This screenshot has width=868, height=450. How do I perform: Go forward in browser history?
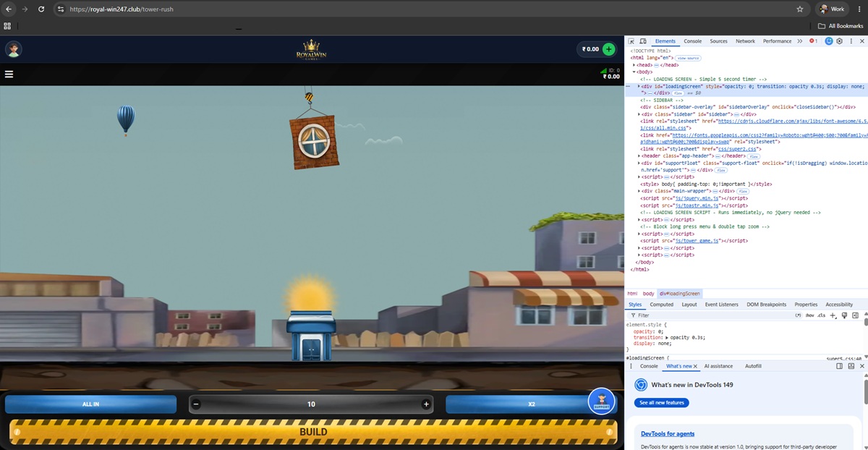[x=25, y=9]
